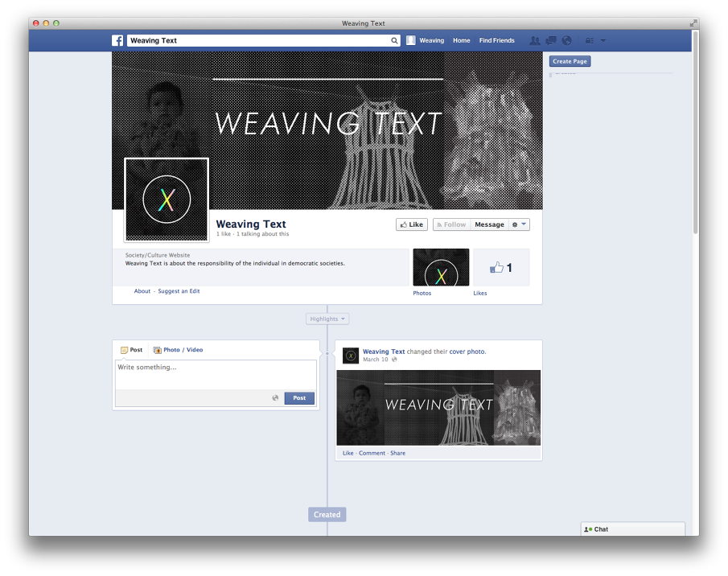Viewport: 728px width, 576px height.
Task: Open Friend Requests icon in top navbar
Action: pos(535,40)
